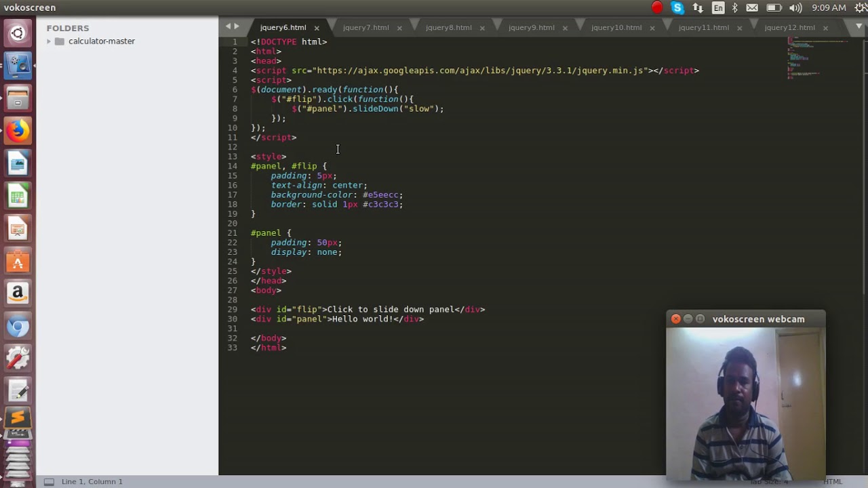
Task: Open LibreOffice Impress presentation launcher
Action: pyautogui.click(x=18, y=229)
